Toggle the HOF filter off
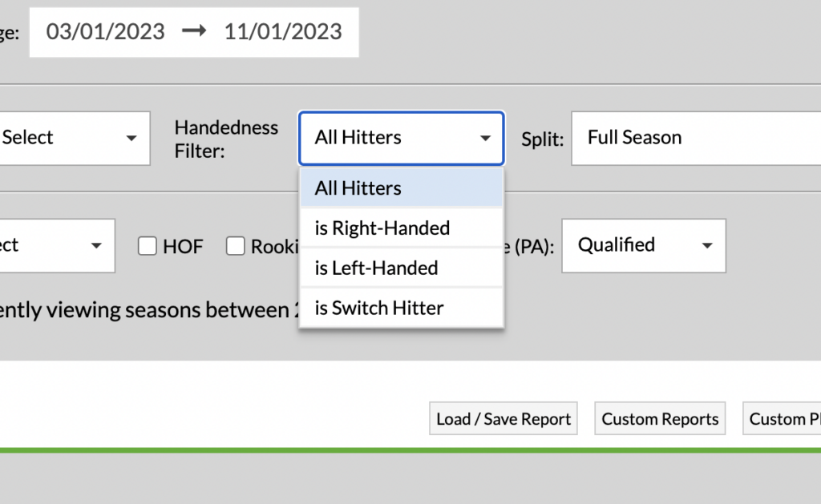 coord(148,246)
